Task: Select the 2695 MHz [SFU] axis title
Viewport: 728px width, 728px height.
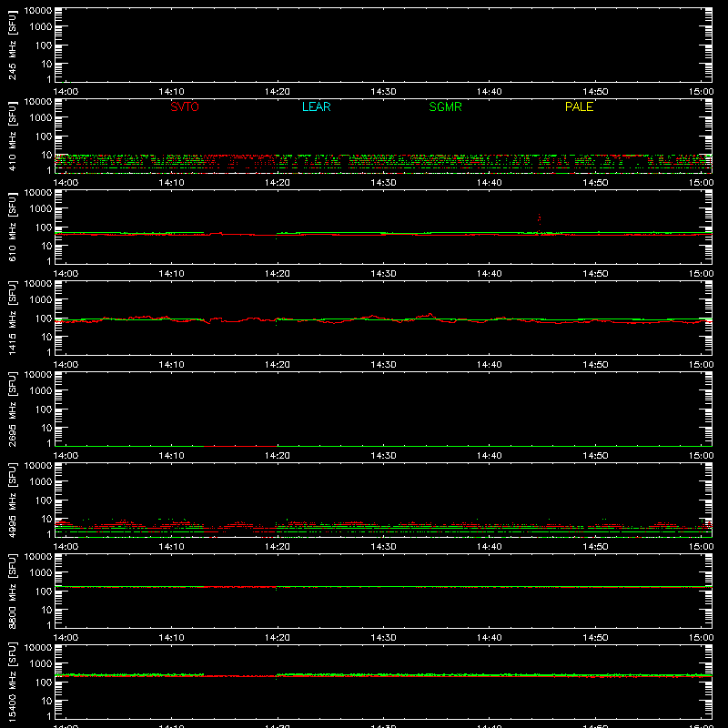Action: [x=13, y=409]
